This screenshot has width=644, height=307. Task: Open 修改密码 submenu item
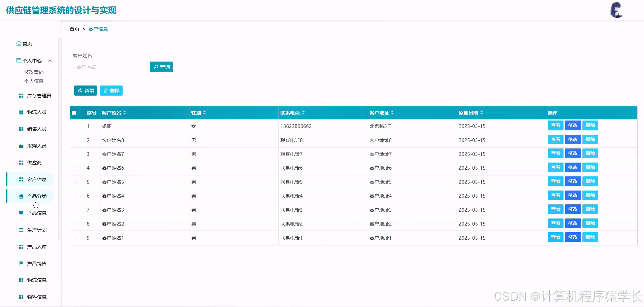tap(34, 72)
